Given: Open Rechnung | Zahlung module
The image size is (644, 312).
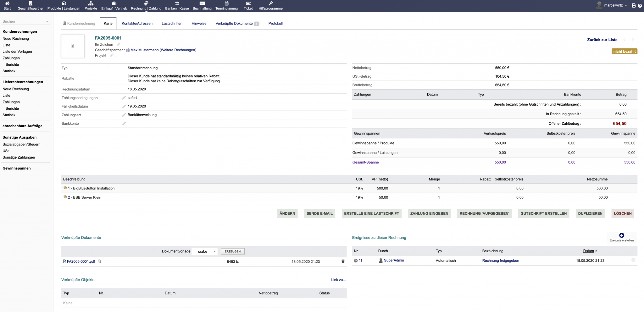Looking at the screenshot, I should click(x=146, y=6).
